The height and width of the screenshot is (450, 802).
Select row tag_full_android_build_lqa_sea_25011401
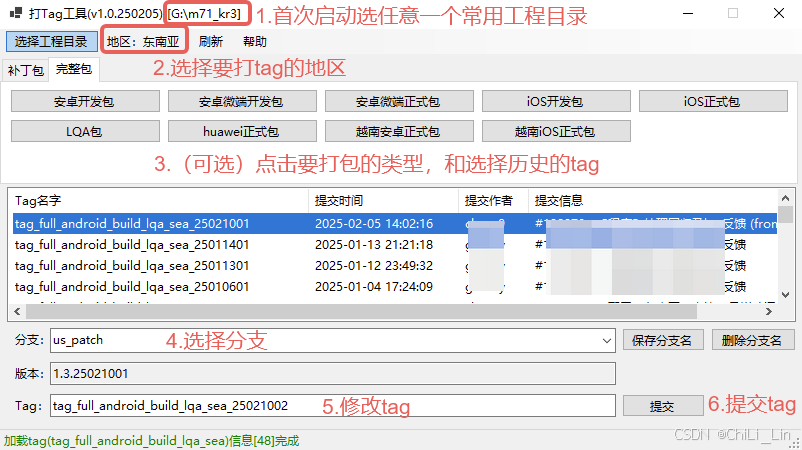(x=395, y=244)
